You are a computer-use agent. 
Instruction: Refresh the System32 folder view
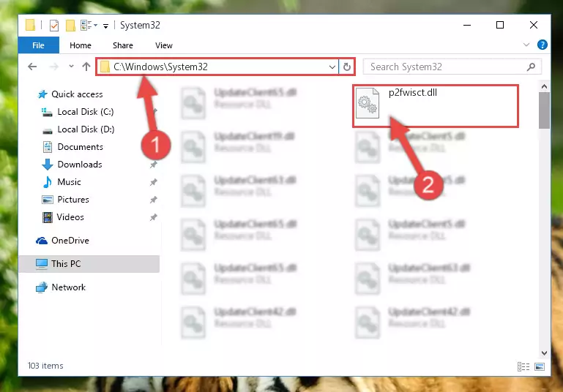click(x=346, y=67)
